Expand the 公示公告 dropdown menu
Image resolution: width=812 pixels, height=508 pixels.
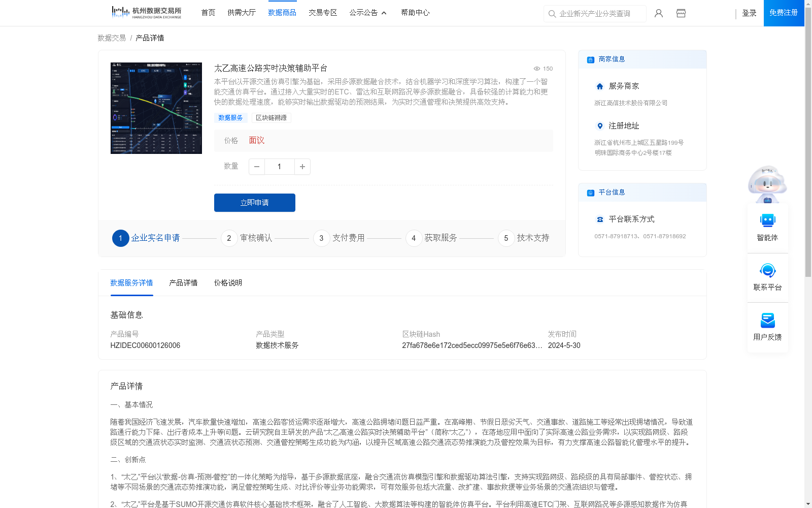click(368, 13)
